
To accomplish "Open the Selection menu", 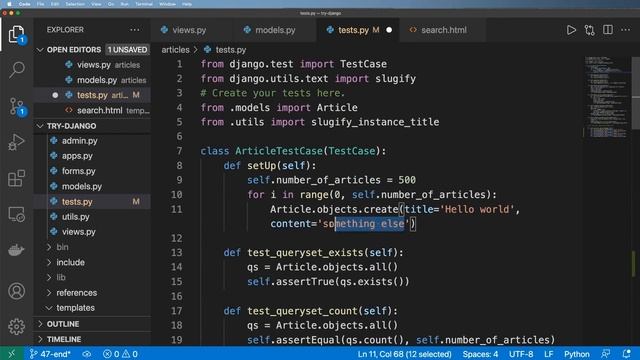I will [x=75, y=4].
